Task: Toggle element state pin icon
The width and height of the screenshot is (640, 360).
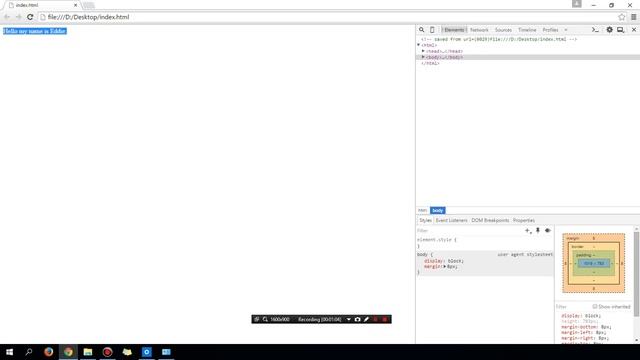Action: coord(538,231)
